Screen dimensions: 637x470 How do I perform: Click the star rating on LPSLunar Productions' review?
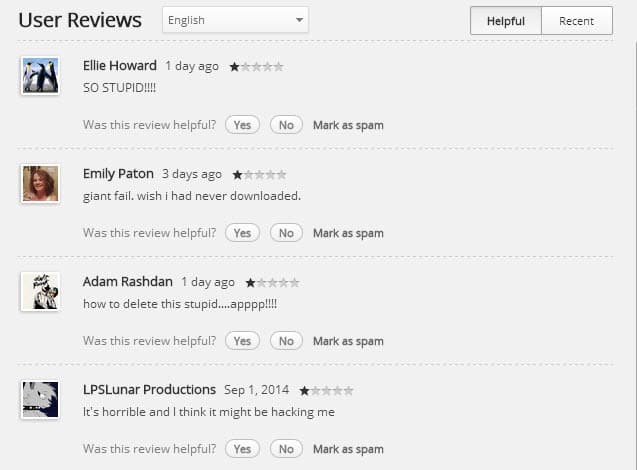coord(326,391)
